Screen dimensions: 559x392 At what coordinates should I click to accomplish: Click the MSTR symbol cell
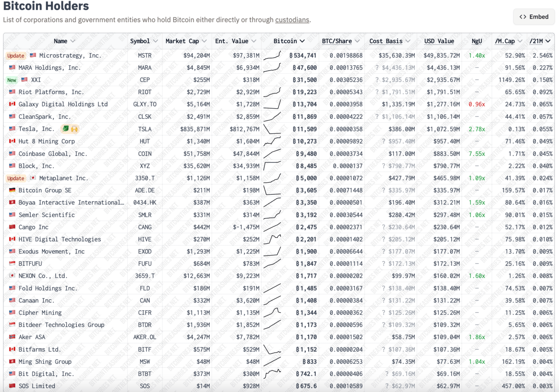click(x=145, y=55)
